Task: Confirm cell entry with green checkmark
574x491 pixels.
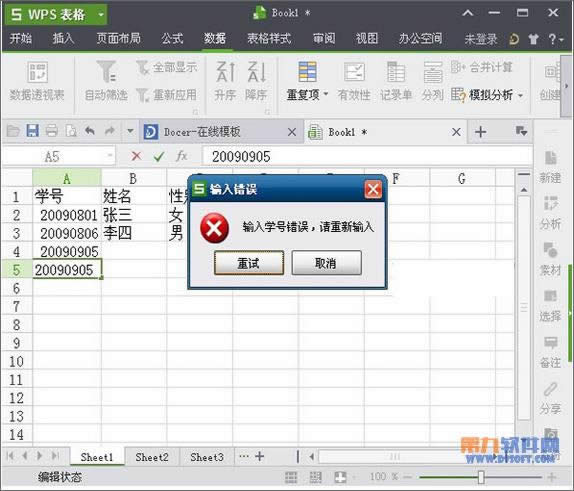Action: 159,157
